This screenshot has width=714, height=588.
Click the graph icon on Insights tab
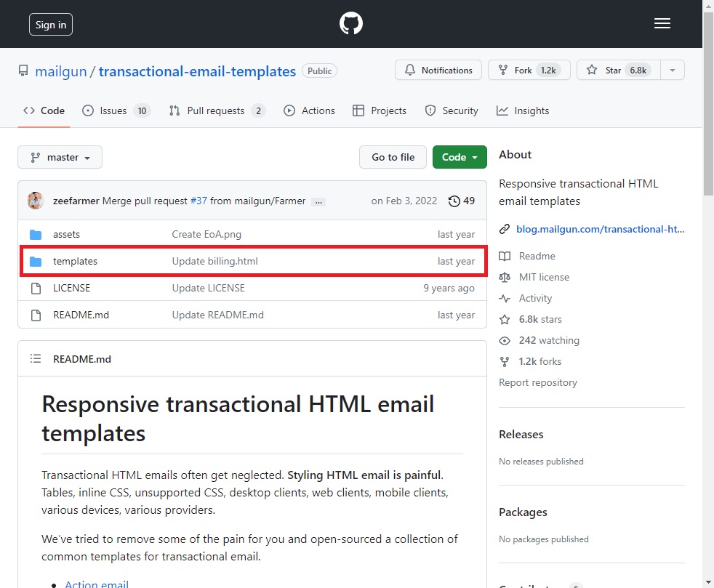coord(502,110)
